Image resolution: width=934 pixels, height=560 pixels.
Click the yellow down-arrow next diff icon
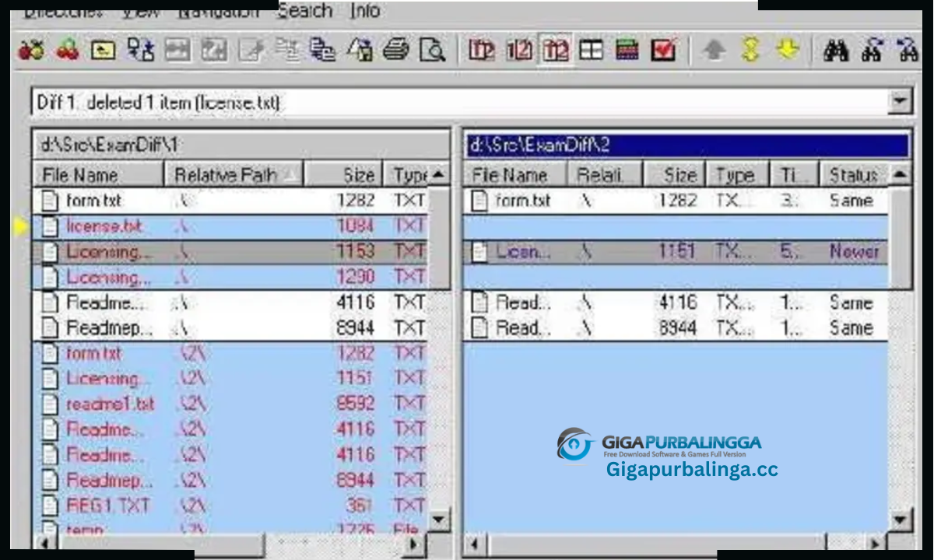point(788,51)
